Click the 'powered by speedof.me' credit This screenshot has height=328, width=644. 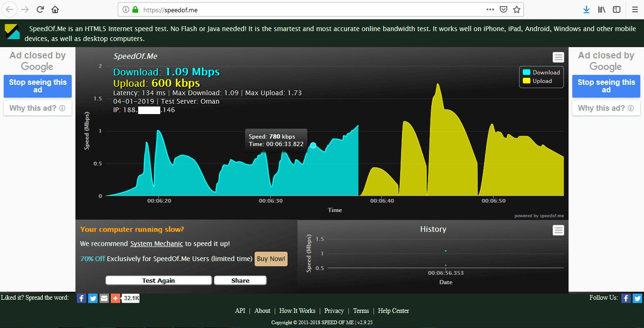click(539, 216)
